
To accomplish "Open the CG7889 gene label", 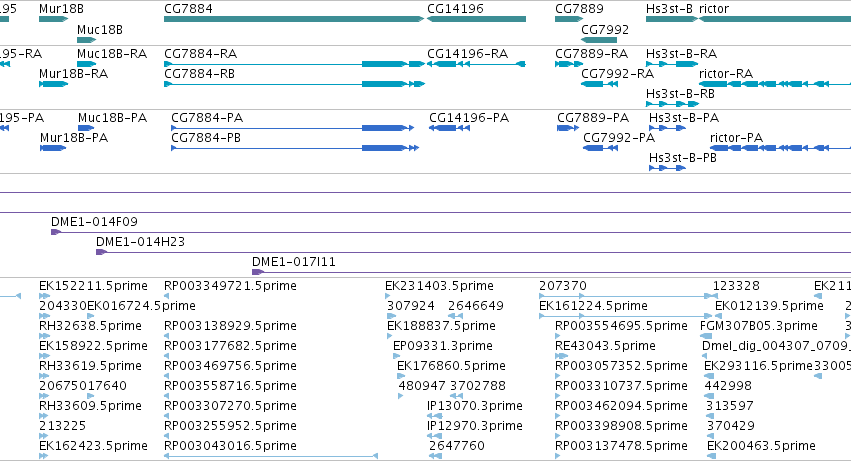I will point(579,9).
